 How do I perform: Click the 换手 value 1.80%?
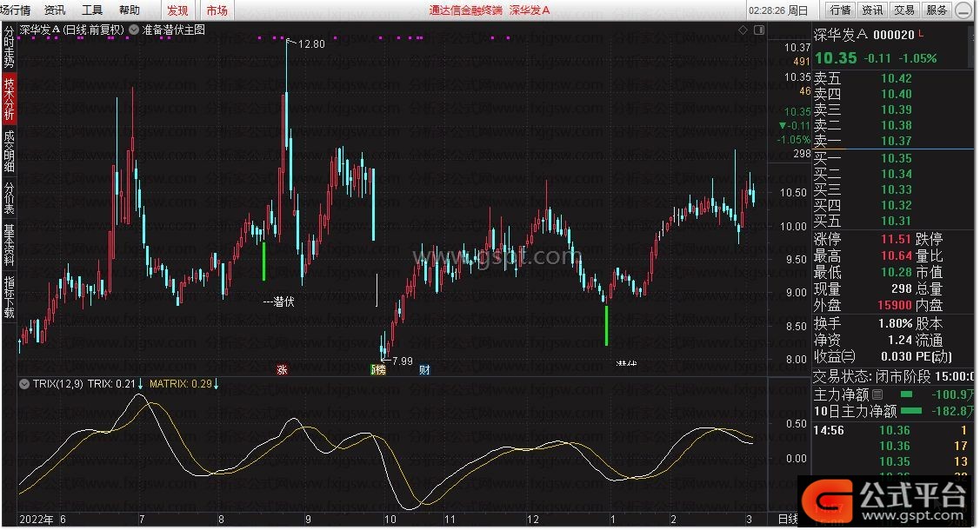click(x=896, y=323)
